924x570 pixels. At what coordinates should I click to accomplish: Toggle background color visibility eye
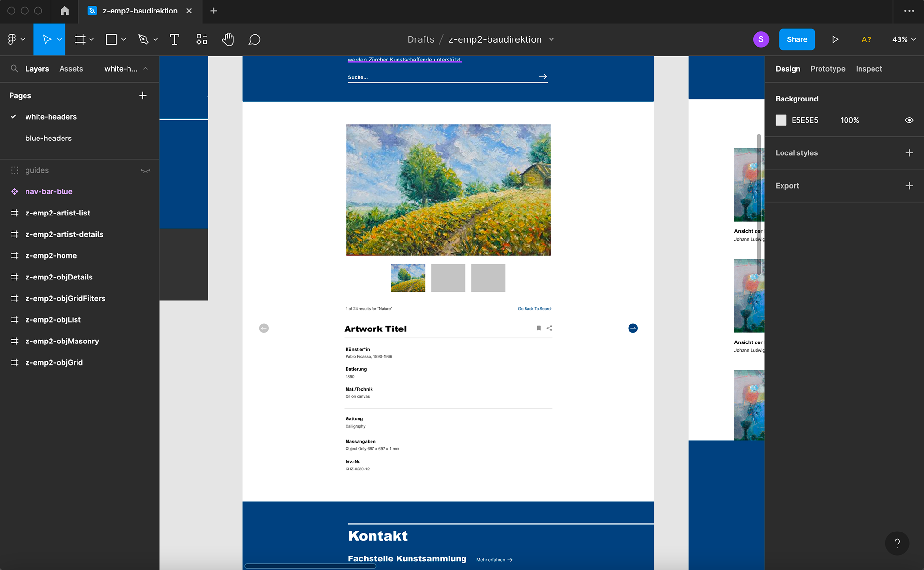pyautogui.click(x=909, y=120)
